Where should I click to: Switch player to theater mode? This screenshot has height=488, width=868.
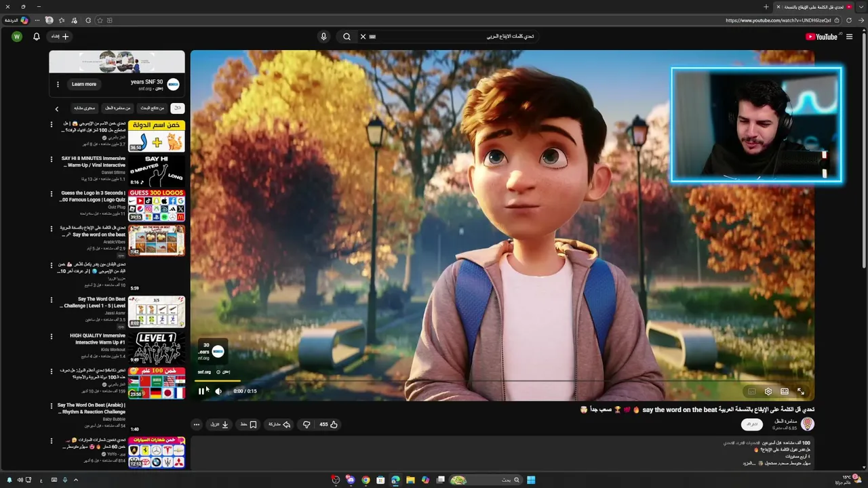(x=785, y=391)
